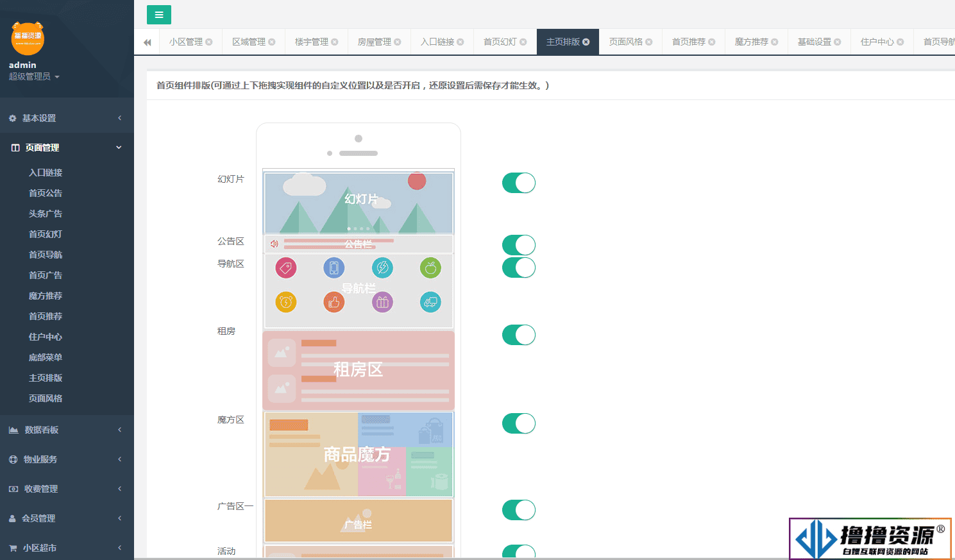The height and width of the screenshot is (560, 955).
Task: Expand the 数据看板 sidebar menu
Action: coord(67,430)
